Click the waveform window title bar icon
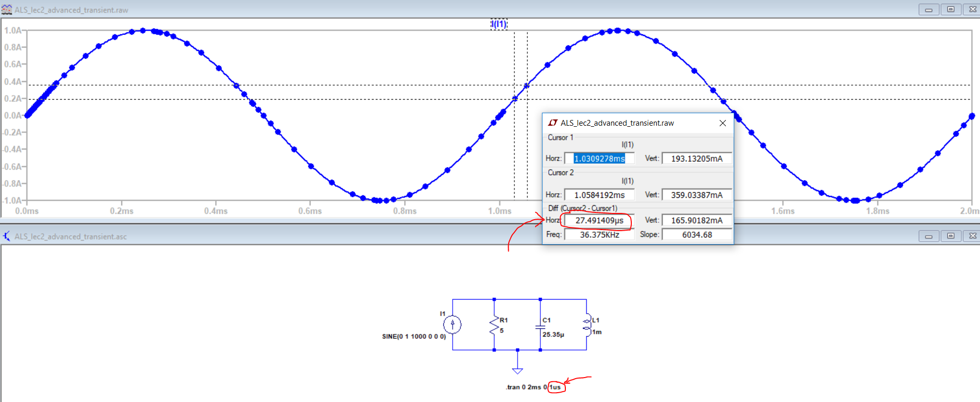The width and height of the screenshot is (980, 402). pyautogui.click(x=7, y=10)
